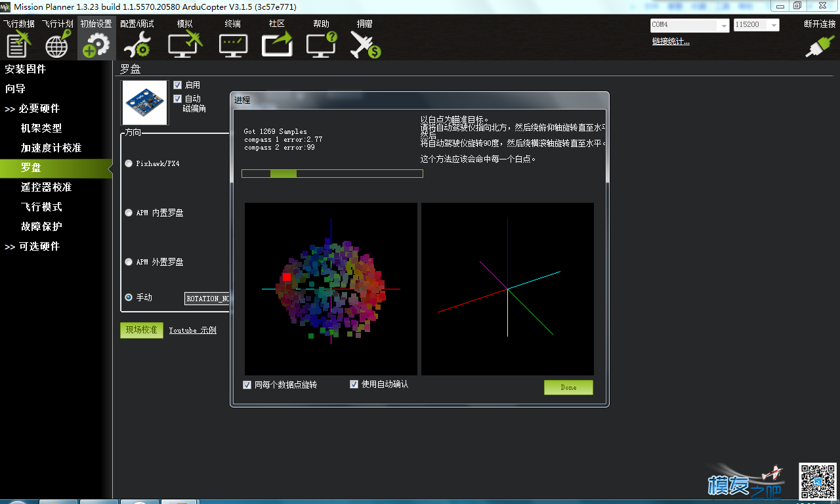Select 飞行模式 flight modes item

[41, 207]
